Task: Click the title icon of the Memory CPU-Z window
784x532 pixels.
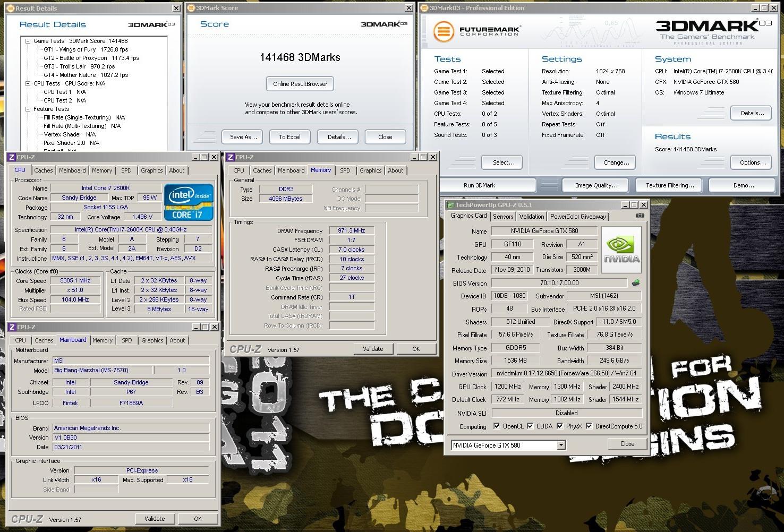Action: (x=231, y=157)
